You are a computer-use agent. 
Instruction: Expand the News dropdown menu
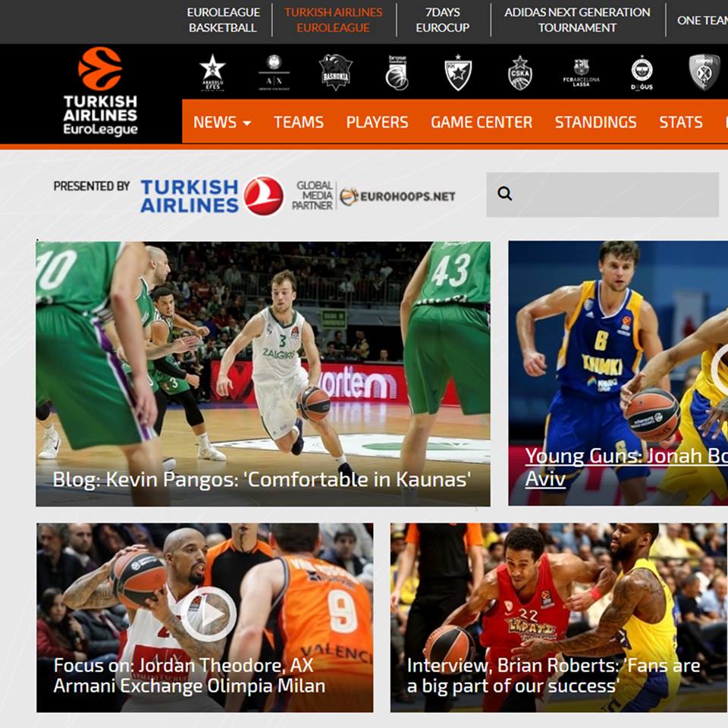222,122
